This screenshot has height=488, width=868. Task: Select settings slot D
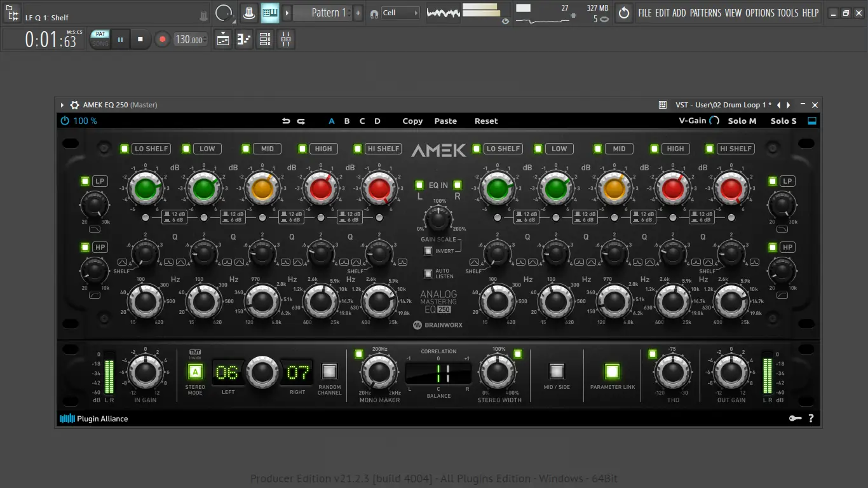[x=377, y=121]
